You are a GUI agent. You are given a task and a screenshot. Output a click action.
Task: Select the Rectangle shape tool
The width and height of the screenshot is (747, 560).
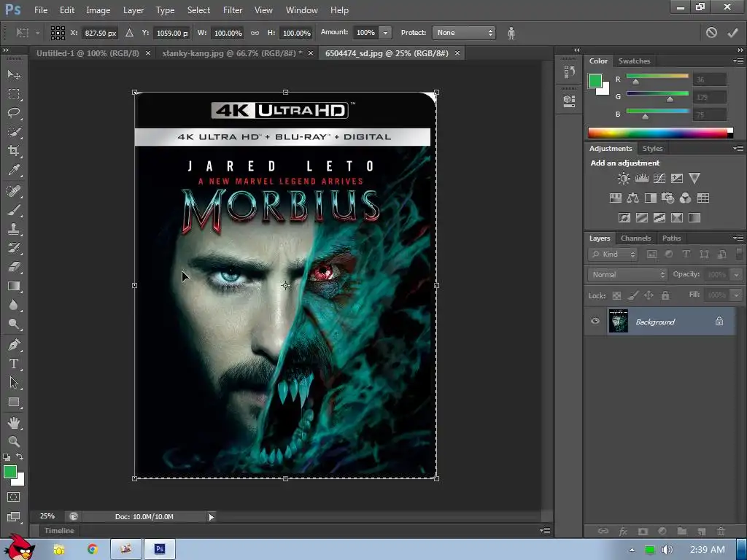[x=14, y=402]
